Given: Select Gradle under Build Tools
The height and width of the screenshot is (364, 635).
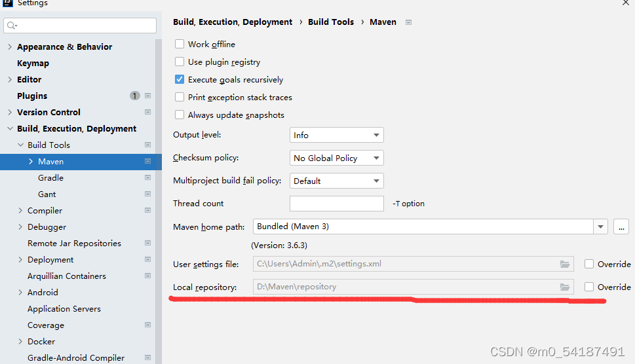Looking at the screenshot, I should [50, 177].
